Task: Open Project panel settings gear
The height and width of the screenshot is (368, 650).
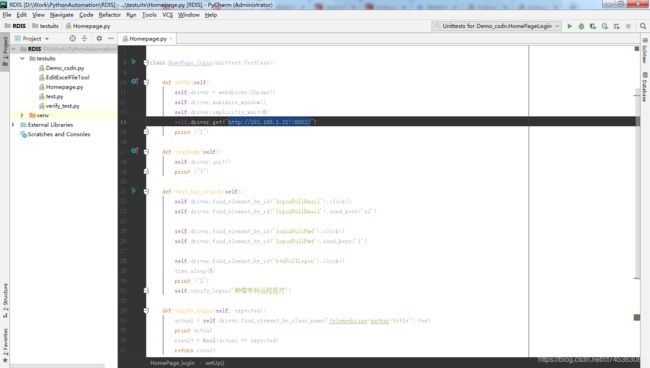Action: pyautogui.click(x=99, y=38)
